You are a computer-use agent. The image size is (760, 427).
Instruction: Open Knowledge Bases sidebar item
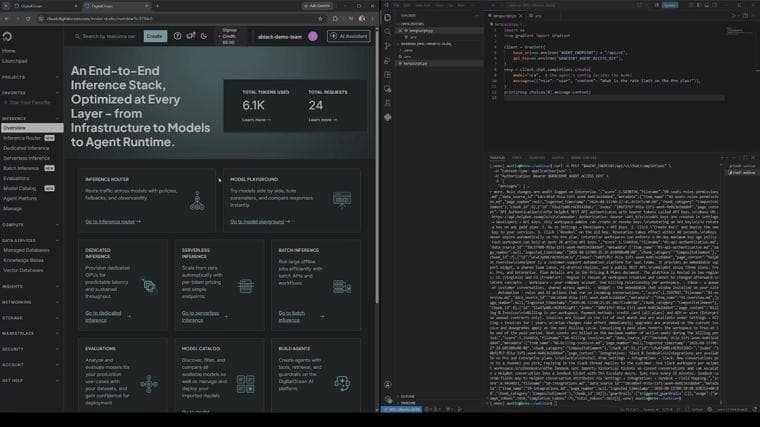23,260
